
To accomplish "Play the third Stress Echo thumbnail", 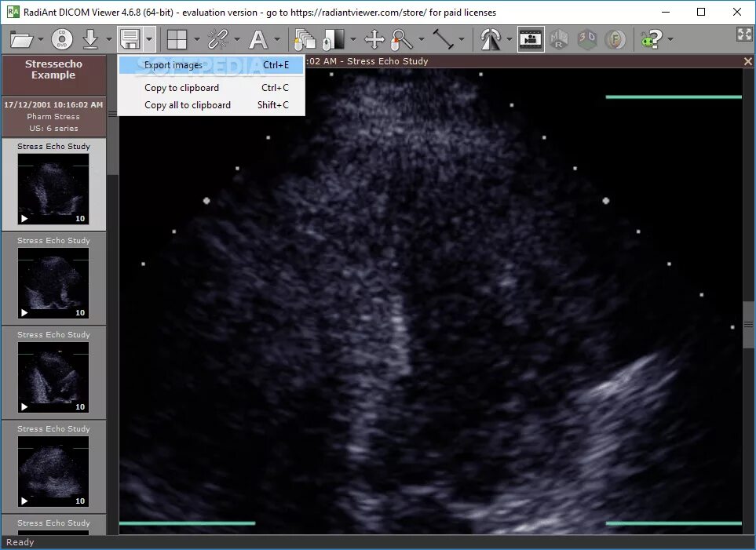I will pyautogui.click(x=24, y=407).
